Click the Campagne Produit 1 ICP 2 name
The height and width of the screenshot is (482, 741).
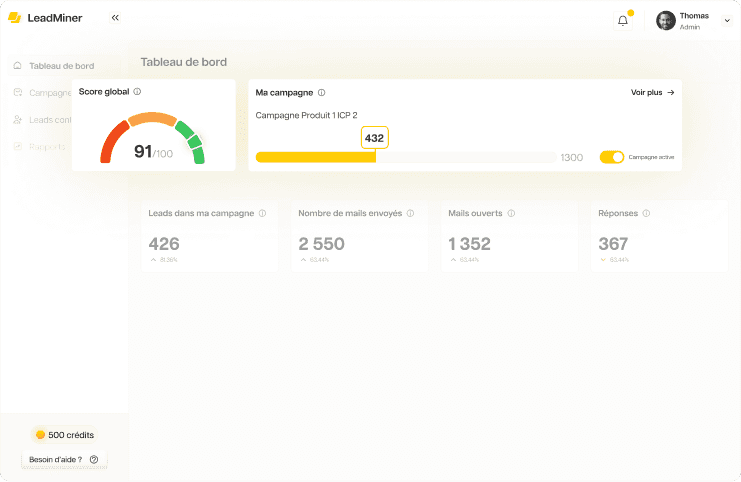(306, 115)
